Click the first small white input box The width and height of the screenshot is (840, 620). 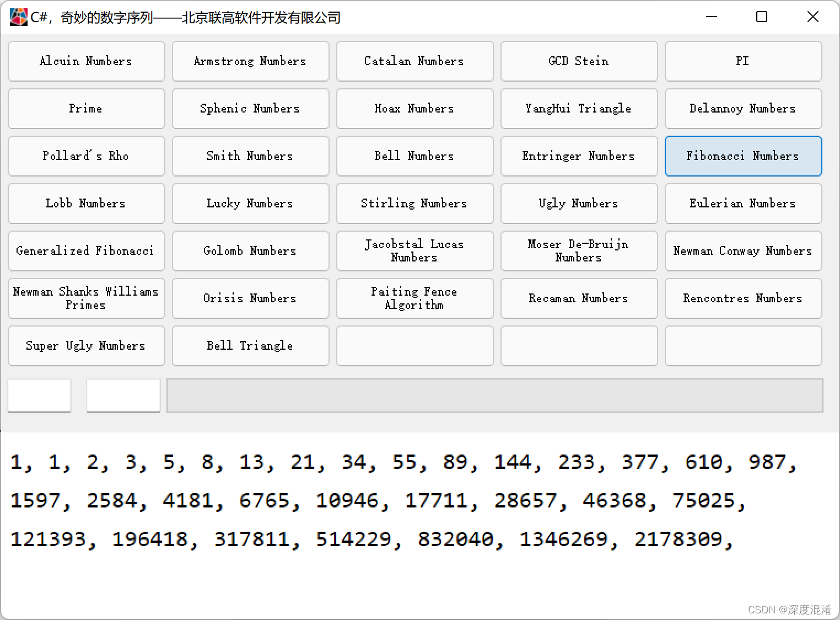click(39, 395)
